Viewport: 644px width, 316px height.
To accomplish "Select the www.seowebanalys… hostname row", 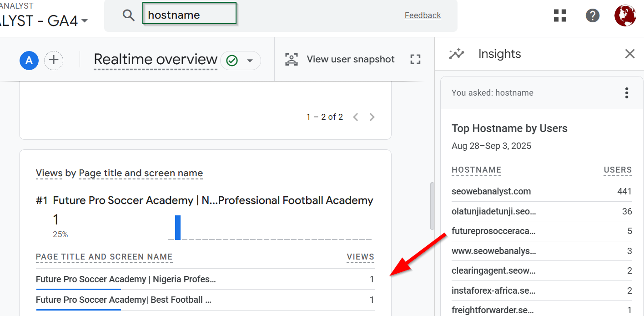I will point(542,251).
